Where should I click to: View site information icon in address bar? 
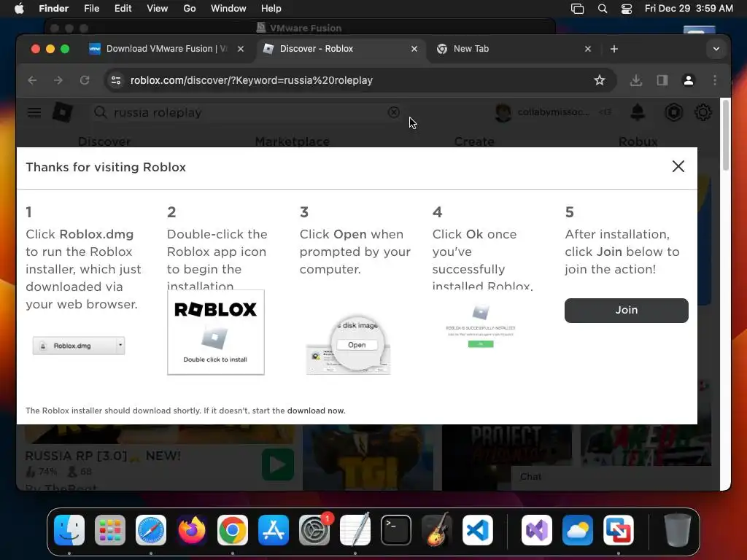point(116,80)
